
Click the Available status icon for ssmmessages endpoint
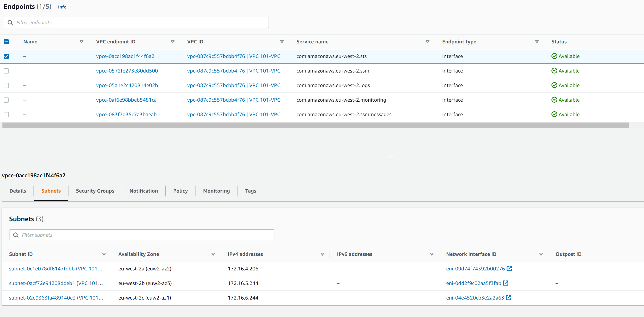click(x=554, y=114)
